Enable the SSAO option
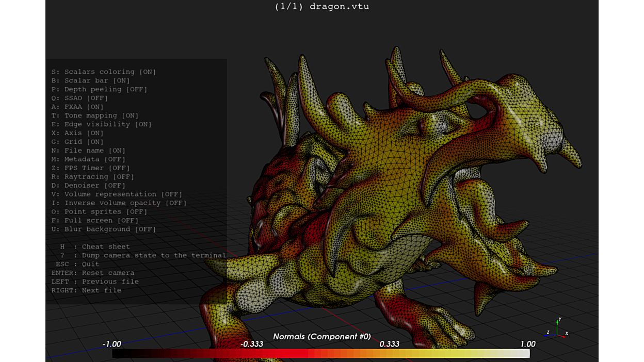Viewport: 644px width, 362px height. coord(80,98)
